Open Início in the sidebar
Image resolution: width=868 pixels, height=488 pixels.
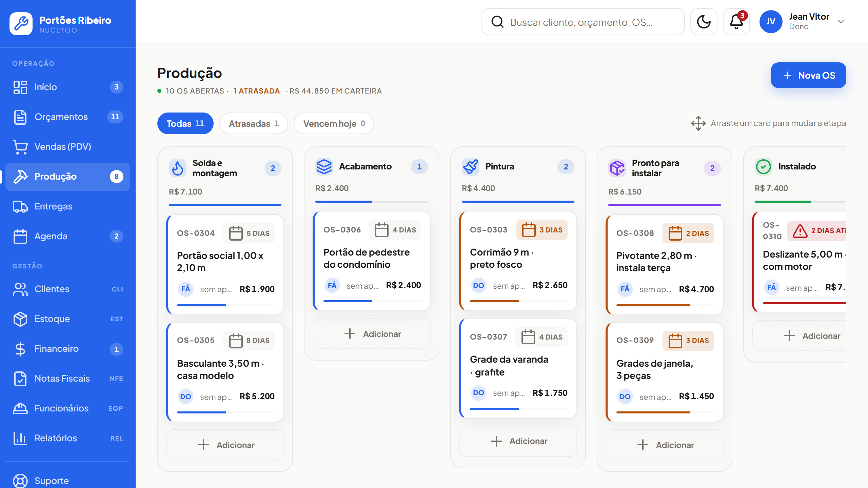tap(68, 87)
